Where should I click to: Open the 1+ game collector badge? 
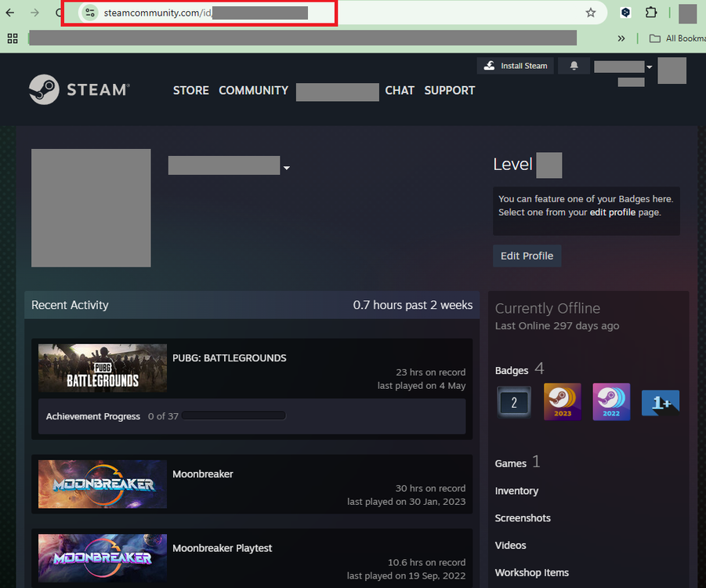point(660,402)
